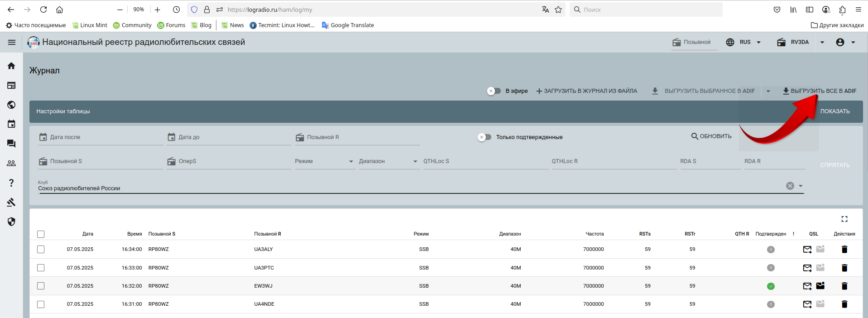Click the 'RDA S' filter field

pos(710,161)
